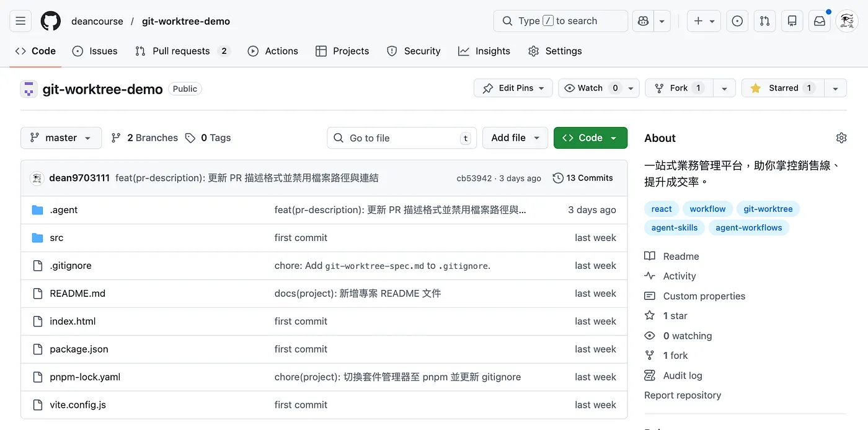Click dean9703111 commit author name
Image resolution: width=868 pixels, height=430 pixels.
click(79, 178)
